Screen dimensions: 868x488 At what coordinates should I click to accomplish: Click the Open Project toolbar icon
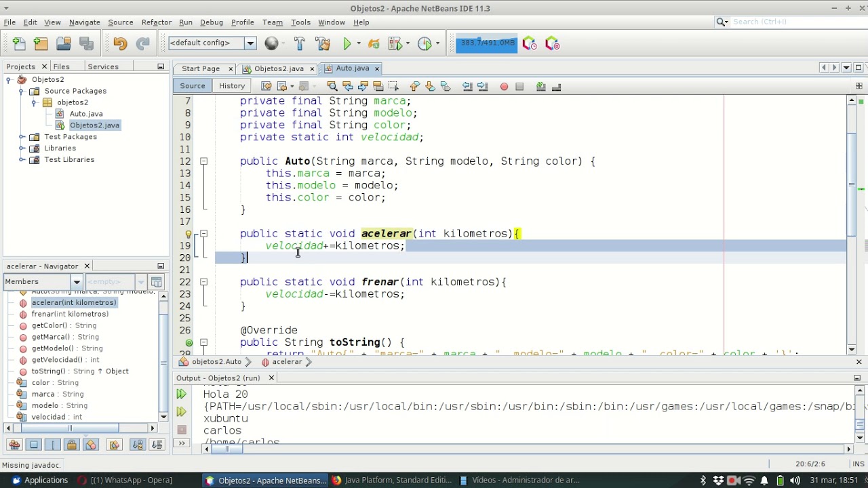coord(64,44)
